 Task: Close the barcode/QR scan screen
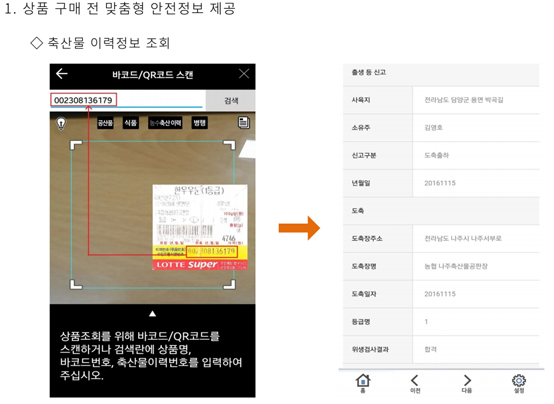(244, 74)
